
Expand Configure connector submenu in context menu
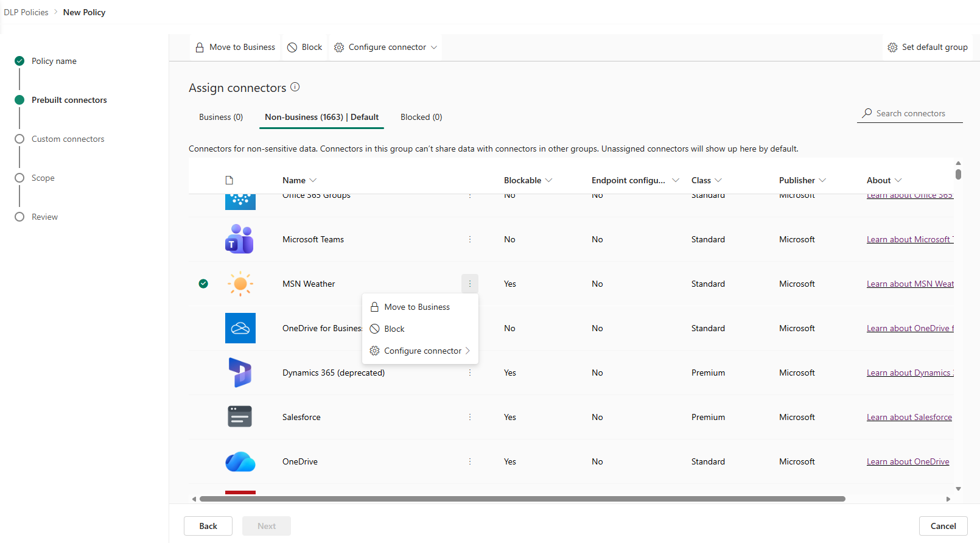click(x=420, y=351)
